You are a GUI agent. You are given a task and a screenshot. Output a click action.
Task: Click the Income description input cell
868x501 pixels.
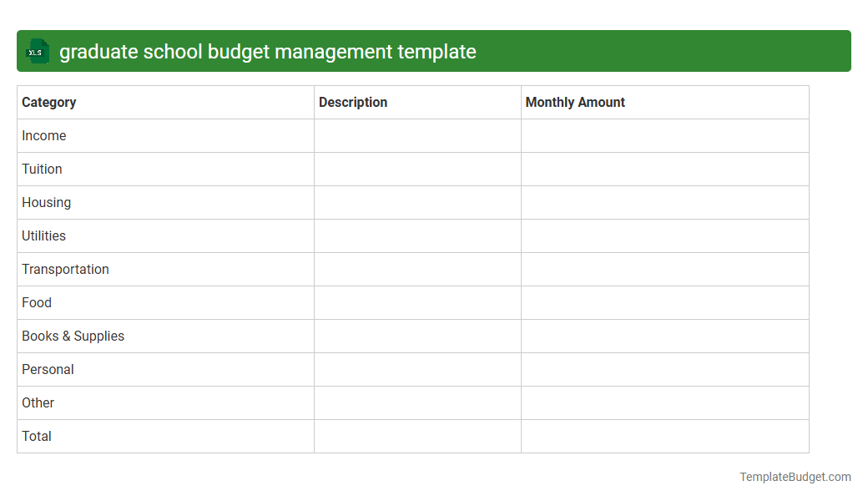click(x=417, y=135)
